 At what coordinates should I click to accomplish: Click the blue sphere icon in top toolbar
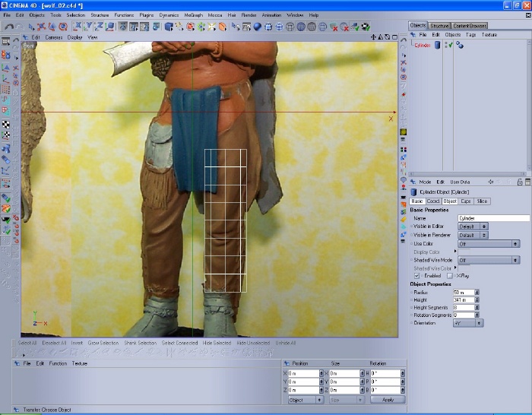pos(257,27)
